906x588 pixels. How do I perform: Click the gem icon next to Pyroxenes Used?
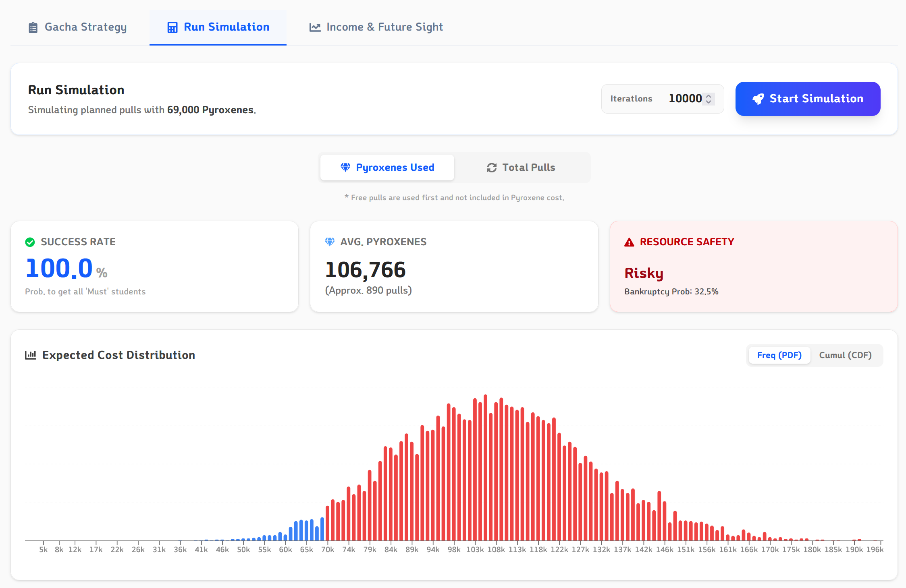(x=345, y=168)
